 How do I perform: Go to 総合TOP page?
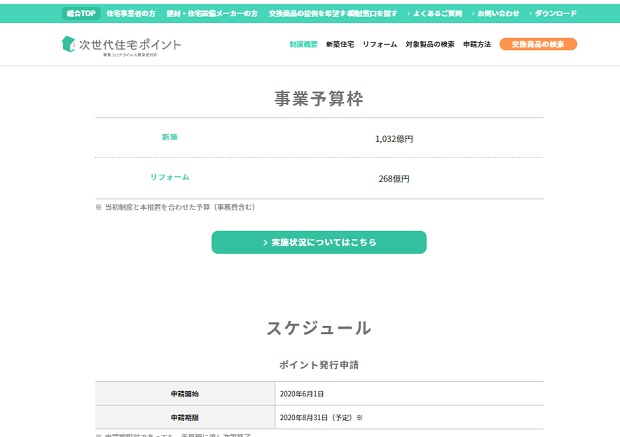coord(81,14)
